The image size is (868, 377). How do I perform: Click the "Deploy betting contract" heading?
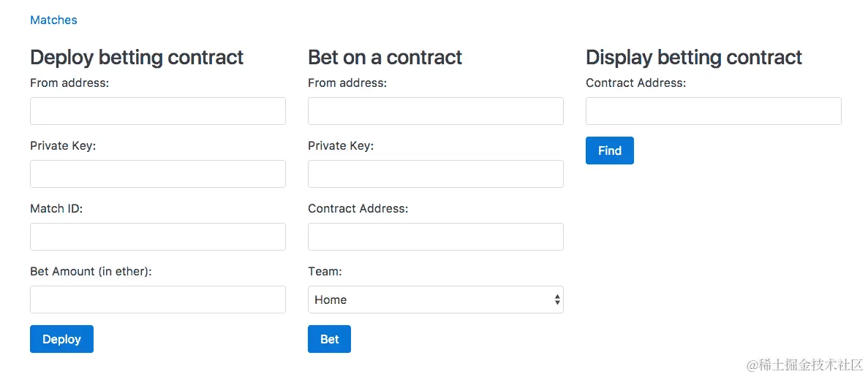pyautogui.click(x=137, y=57)
